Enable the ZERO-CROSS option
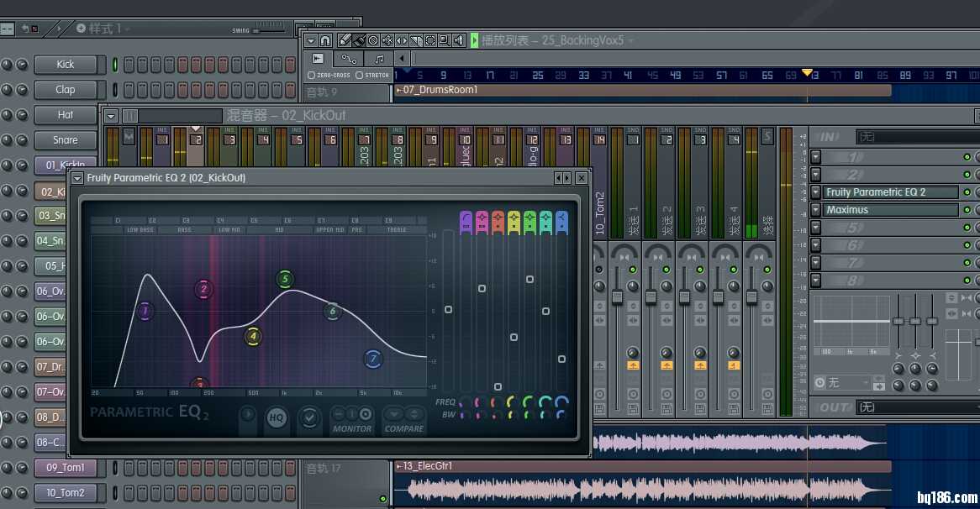The image size is (980, 509). [x=312, y=76]
